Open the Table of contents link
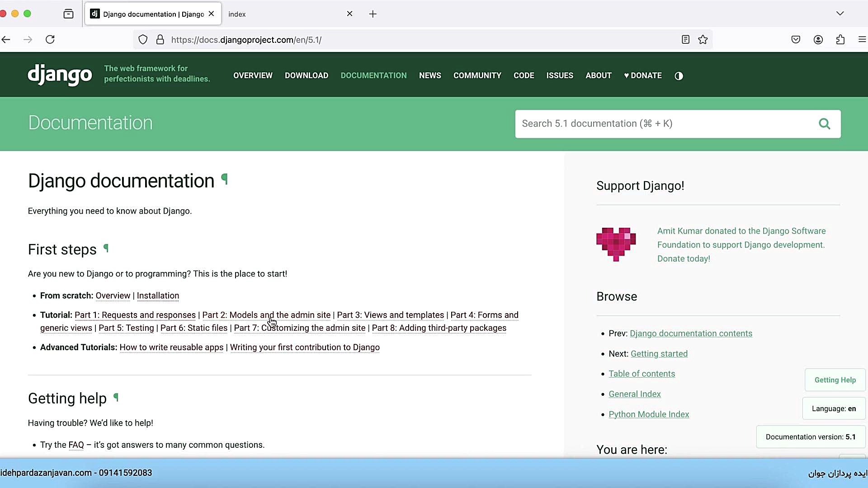 pyautogui.click(x=642, y=374)
